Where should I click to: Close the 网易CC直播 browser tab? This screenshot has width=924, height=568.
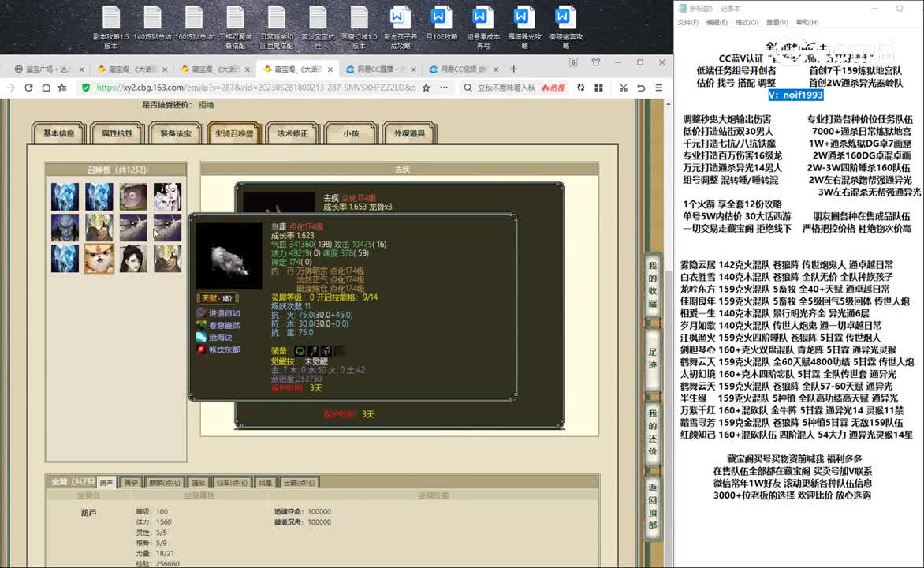pyautogui.click(x=413, y=69)
